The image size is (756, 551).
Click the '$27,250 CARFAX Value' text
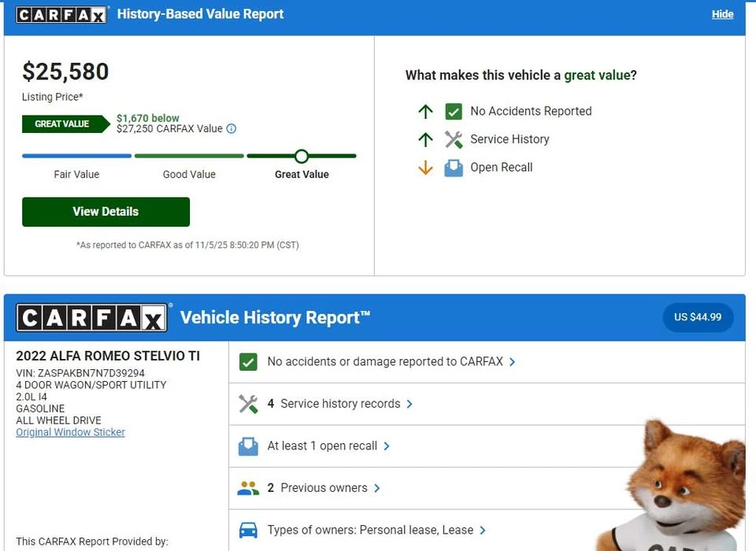click(170, 129)
